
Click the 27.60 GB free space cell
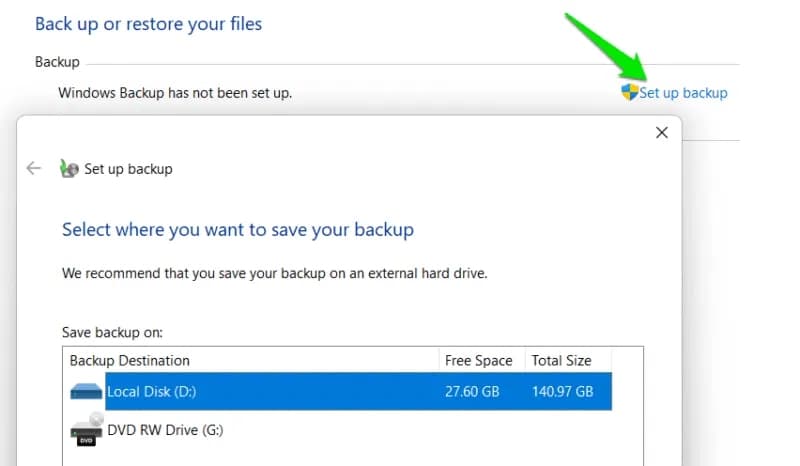point(472,391)
